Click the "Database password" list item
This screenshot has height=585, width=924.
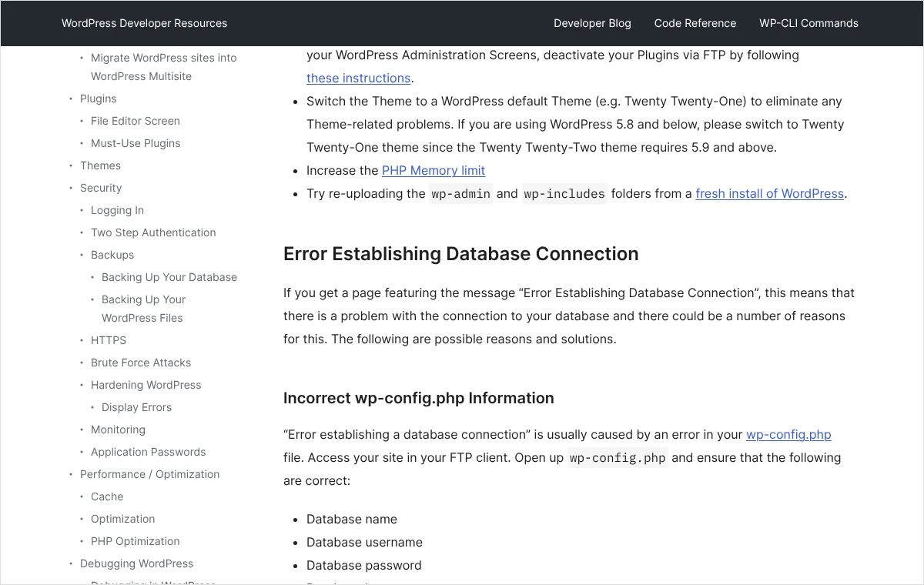[x=364, y=565]
